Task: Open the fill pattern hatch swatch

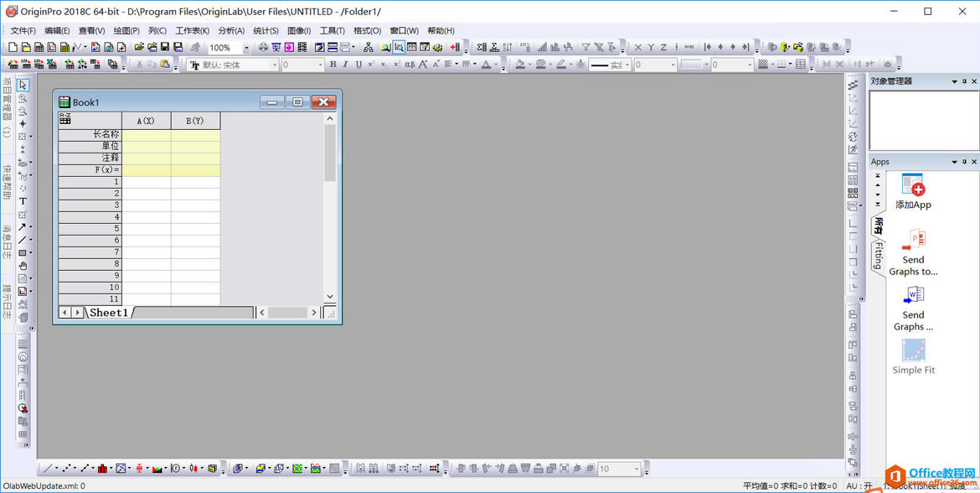Action: point(762,64)
